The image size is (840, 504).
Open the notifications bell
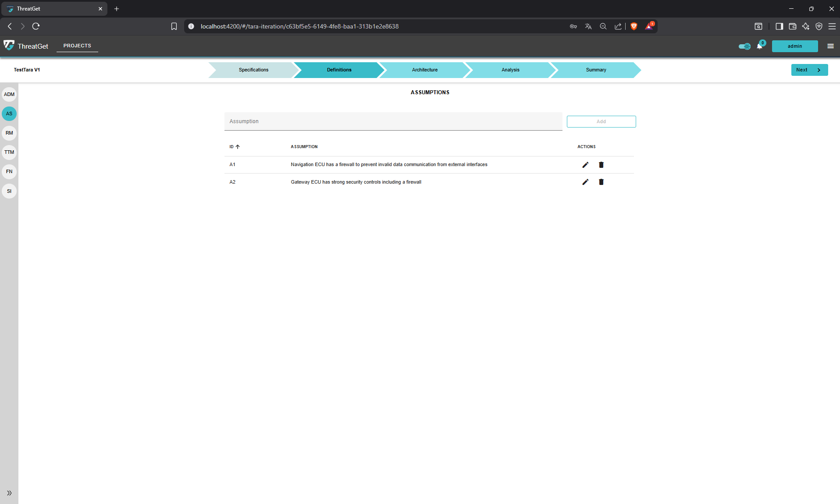point(759,46)
